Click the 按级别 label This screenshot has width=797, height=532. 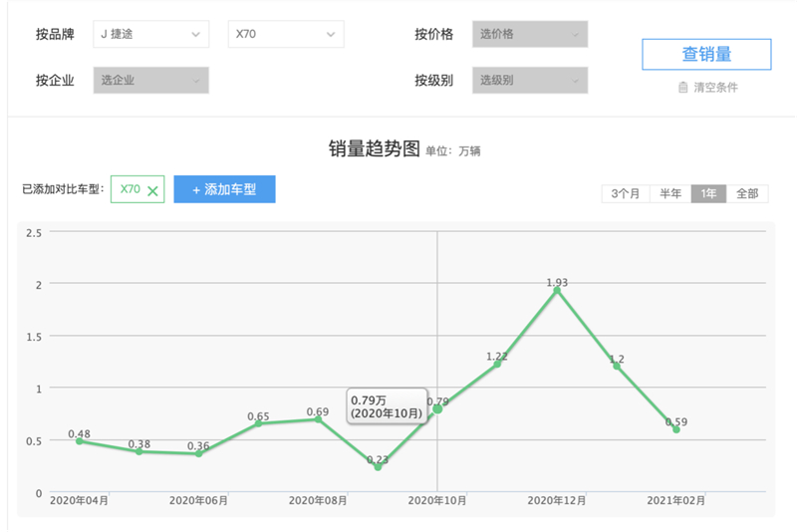point(433,81)
